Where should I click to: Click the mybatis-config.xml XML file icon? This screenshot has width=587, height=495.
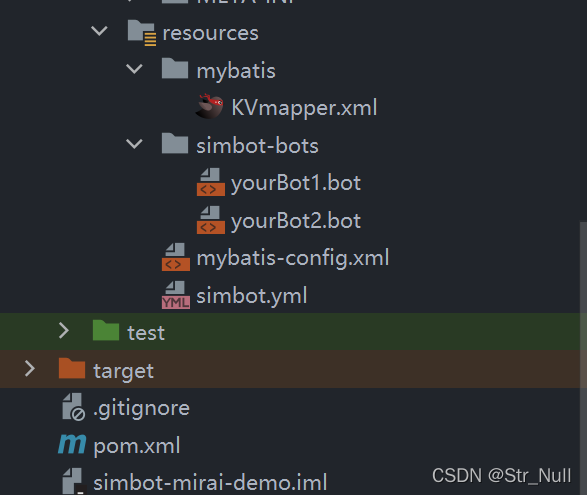[176, 257]
